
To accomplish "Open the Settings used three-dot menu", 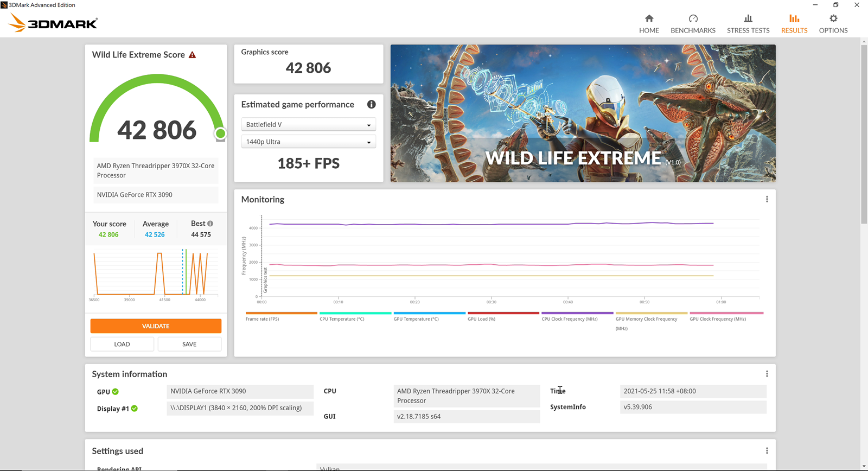I will click(767, 451).
